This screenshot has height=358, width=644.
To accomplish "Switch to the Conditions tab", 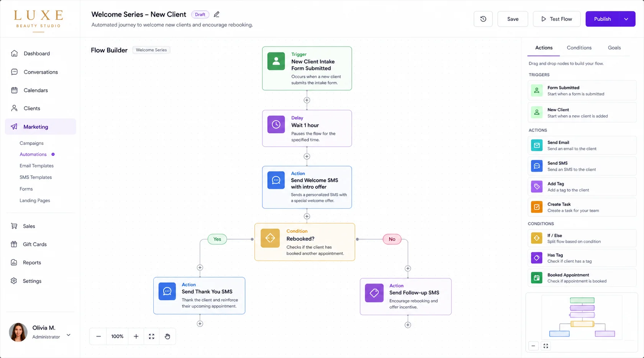I will (579, 48).
